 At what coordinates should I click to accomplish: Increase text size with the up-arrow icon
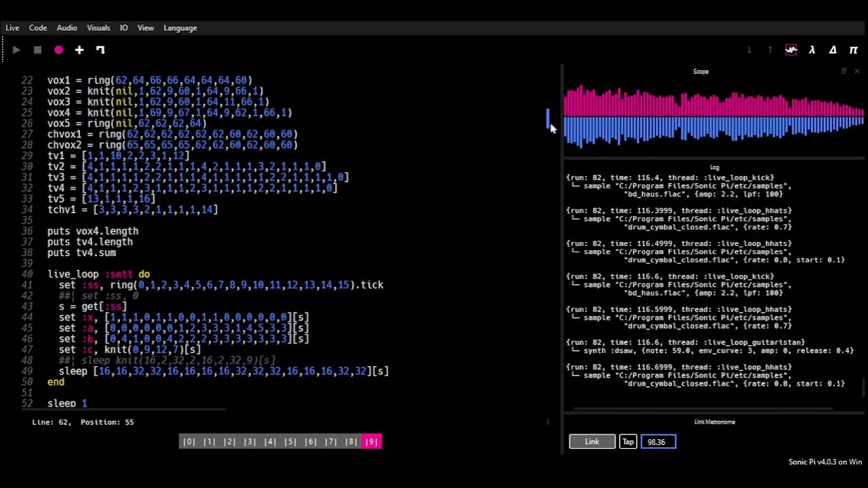pyautogui.click(x=770, y=49)
